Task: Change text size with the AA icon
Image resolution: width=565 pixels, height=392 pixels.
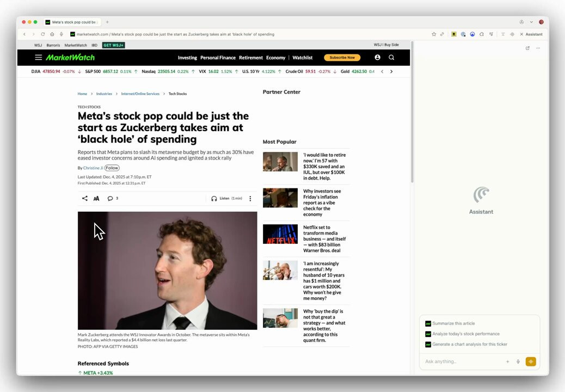Action: tap(96, 199)
